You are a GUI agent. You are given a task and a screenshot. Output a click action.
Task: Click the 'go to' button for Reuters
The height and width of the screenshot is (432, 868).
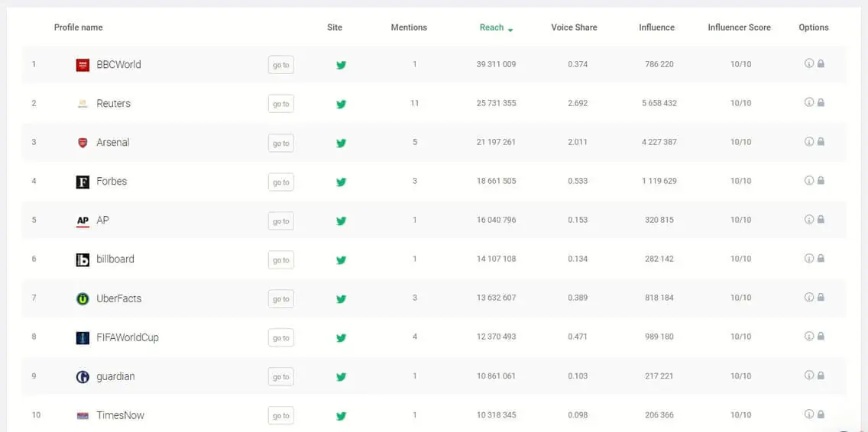click(x=280, y=104)
